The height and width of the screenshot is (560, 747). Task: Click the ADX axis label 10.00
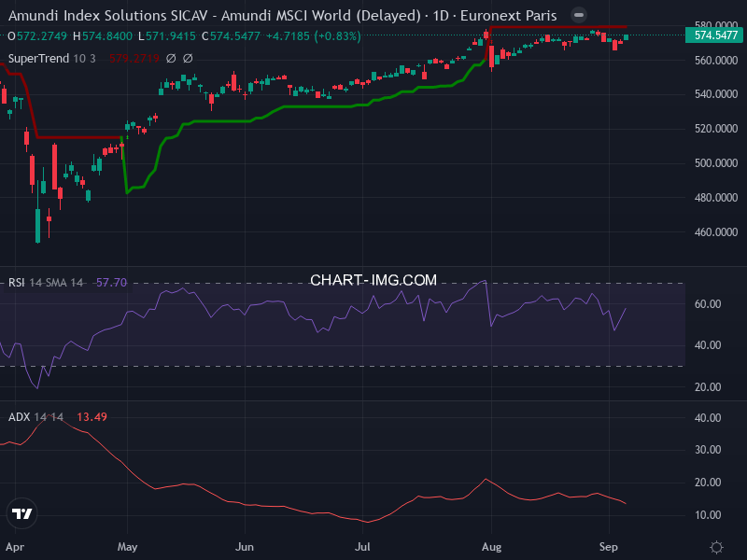(708, 515)
